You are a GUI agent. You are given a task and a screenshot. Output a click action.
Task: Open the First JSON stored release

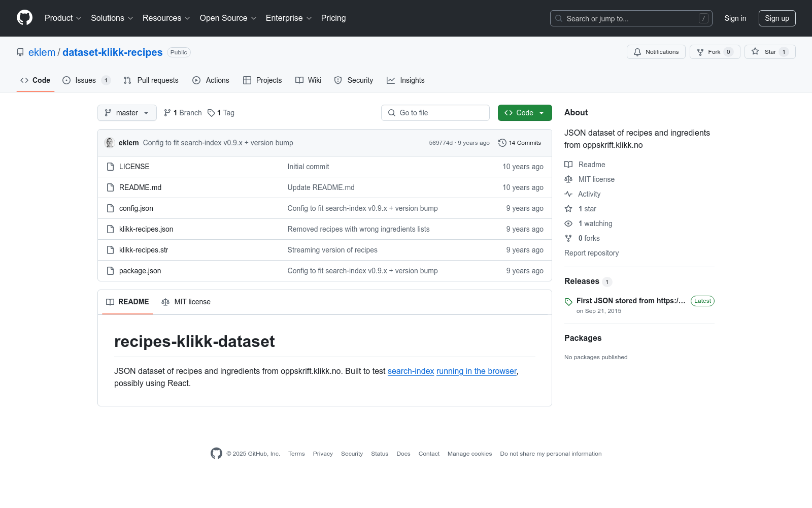[631, 301]
